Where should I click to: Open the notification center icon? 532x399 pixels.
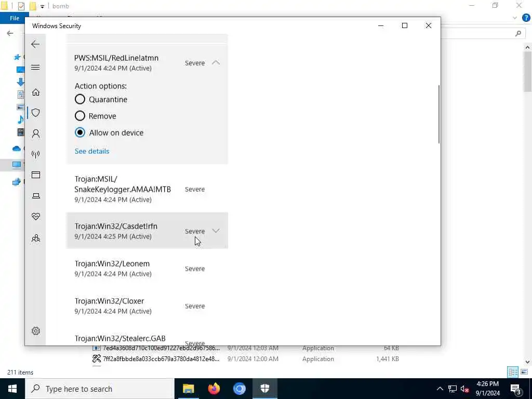[515, 389]
